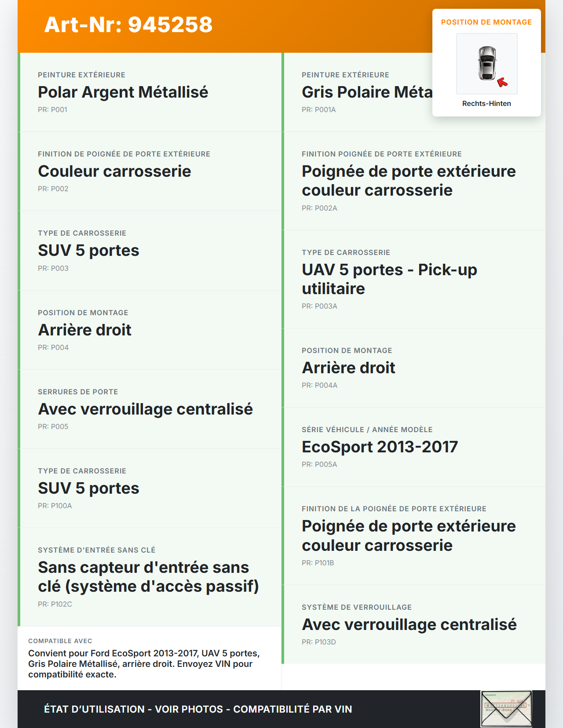Image resolution: width=563 pixels, height=728 pixels.
Task: Click the PR: P004 code label
Action: (x=53, y=347)
